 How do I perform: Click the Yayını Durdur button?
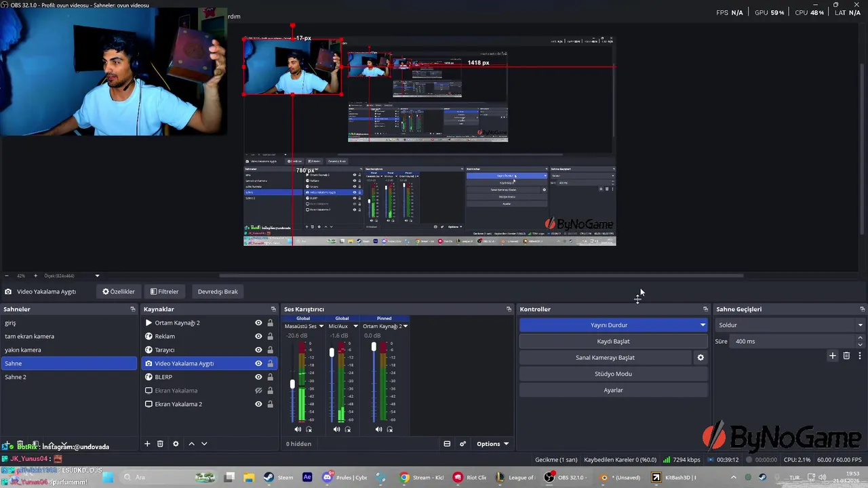608,325
